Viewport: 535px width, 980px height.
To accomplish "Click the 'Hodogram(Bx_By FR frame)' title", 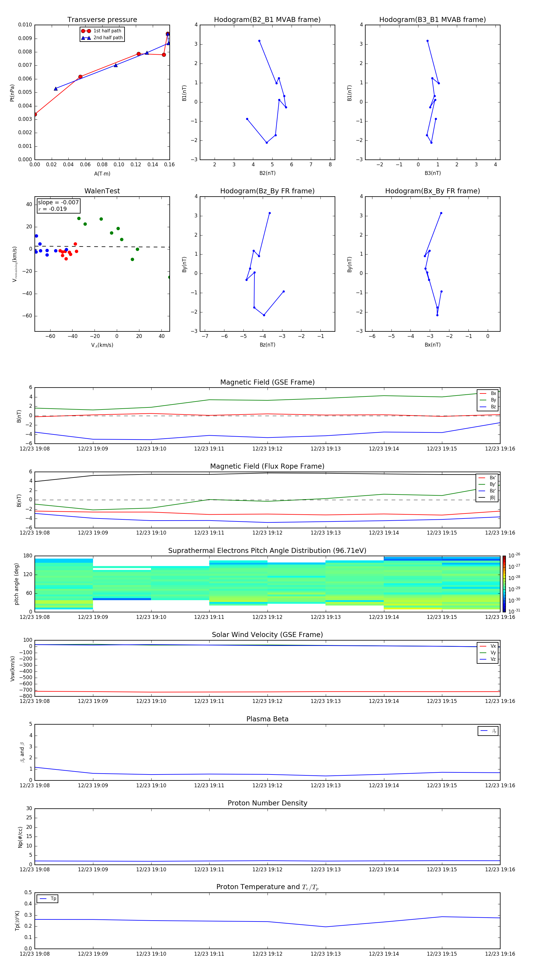I will point(432,191).
